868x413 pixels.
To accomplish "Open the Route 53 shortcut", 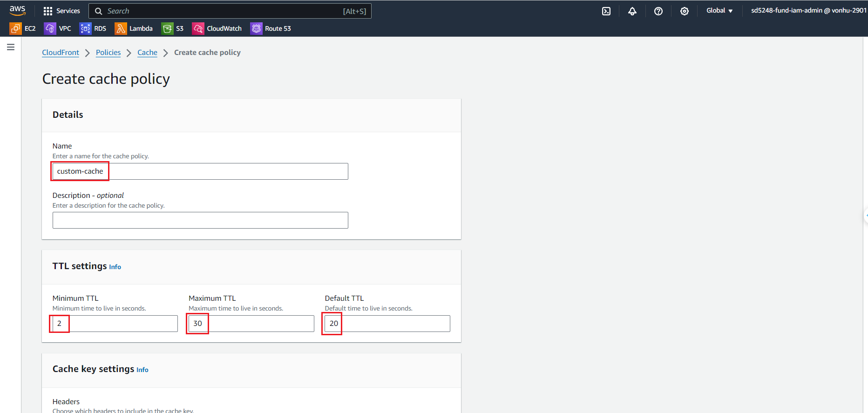I will [x=271, y=28].
